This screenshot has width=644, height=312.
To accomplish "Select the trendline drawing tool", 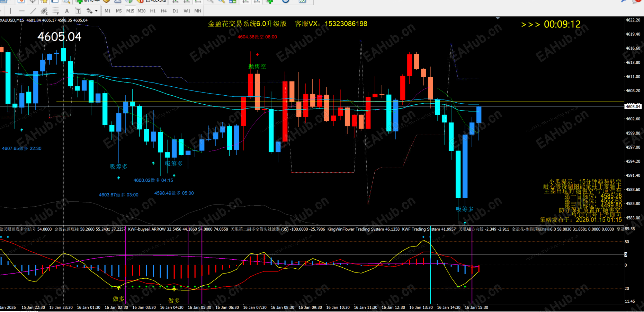I will [33, 11].
